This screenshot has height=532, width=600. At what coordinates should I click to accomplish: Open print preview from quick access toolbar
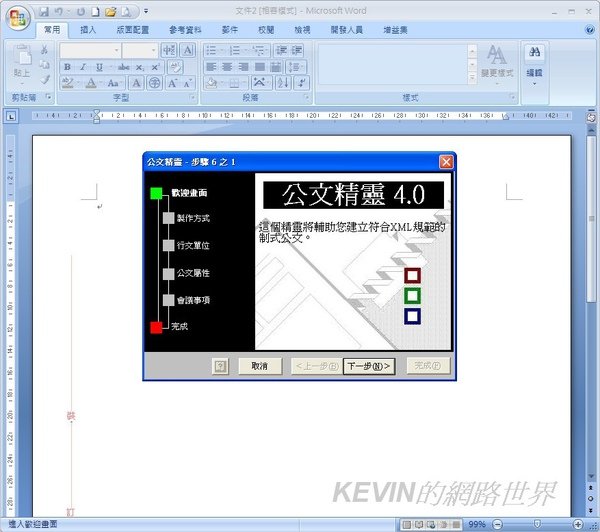point(126,12)
